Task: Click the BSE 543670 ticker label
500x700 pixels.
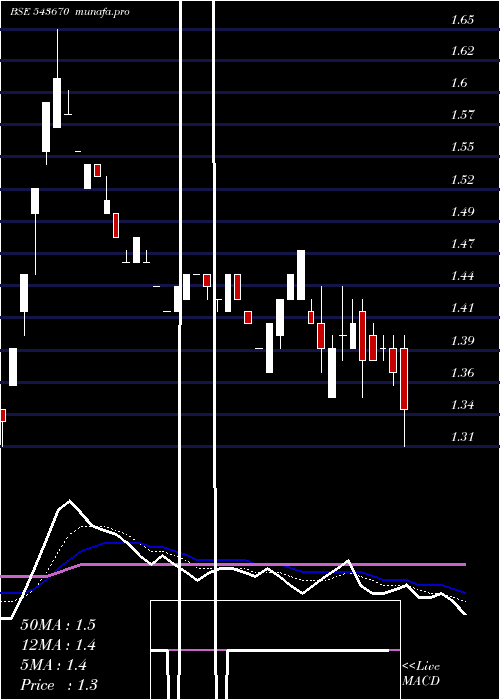Action: click(39, 12)
